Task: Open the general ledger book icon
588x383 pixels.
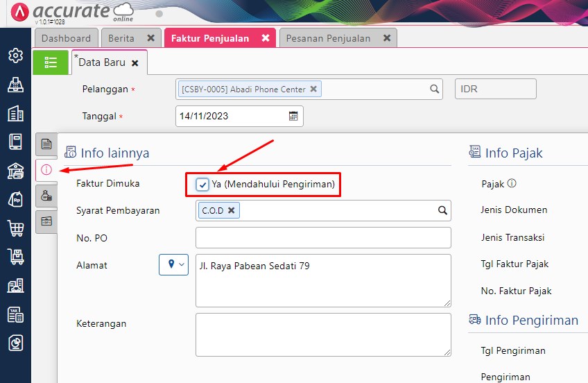Action: coord(15,142)
